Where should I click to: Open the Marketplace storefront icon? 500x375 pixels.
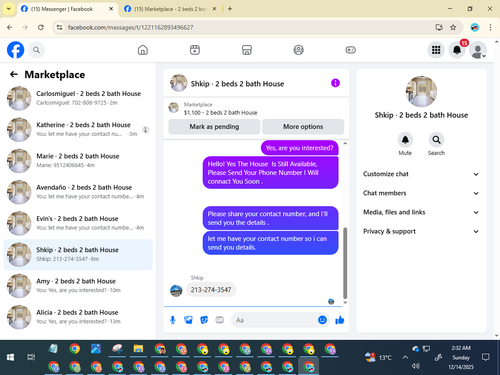247,50
